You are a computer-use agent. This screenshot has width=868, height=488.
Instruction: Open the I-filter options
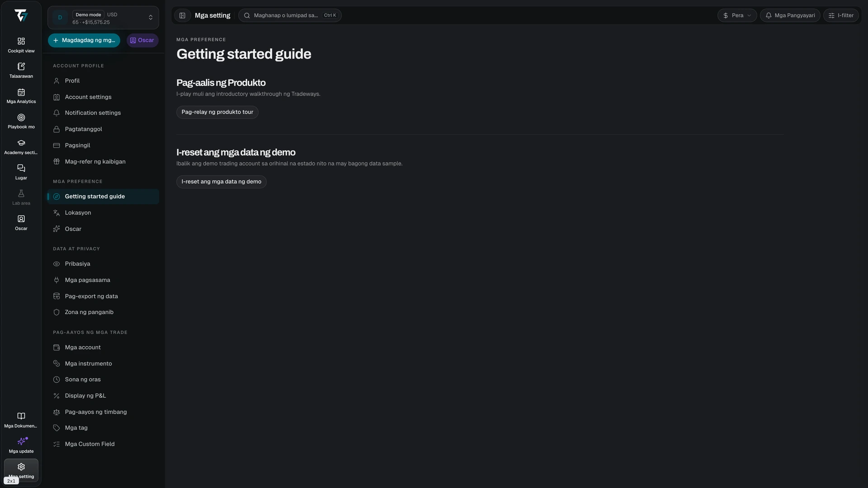tap(841, 15)
